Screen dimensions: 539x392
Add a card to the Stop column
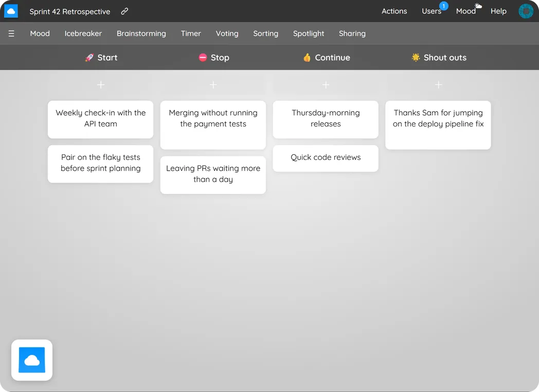(x=213, y=85)
